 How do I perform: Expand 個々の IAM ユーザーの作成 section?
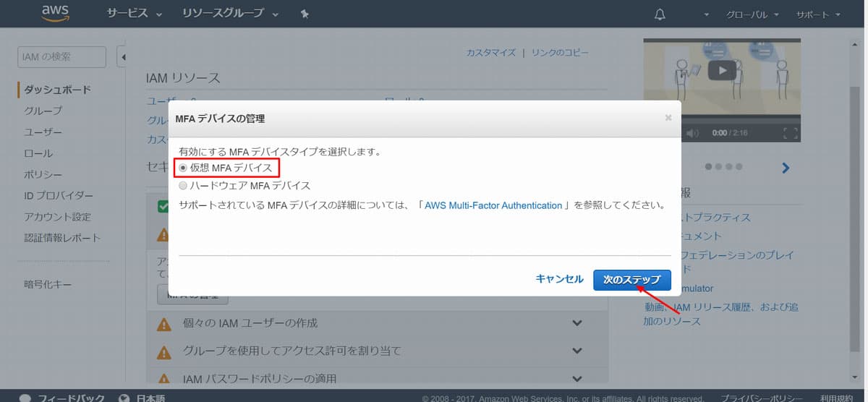tap(576, 322)
